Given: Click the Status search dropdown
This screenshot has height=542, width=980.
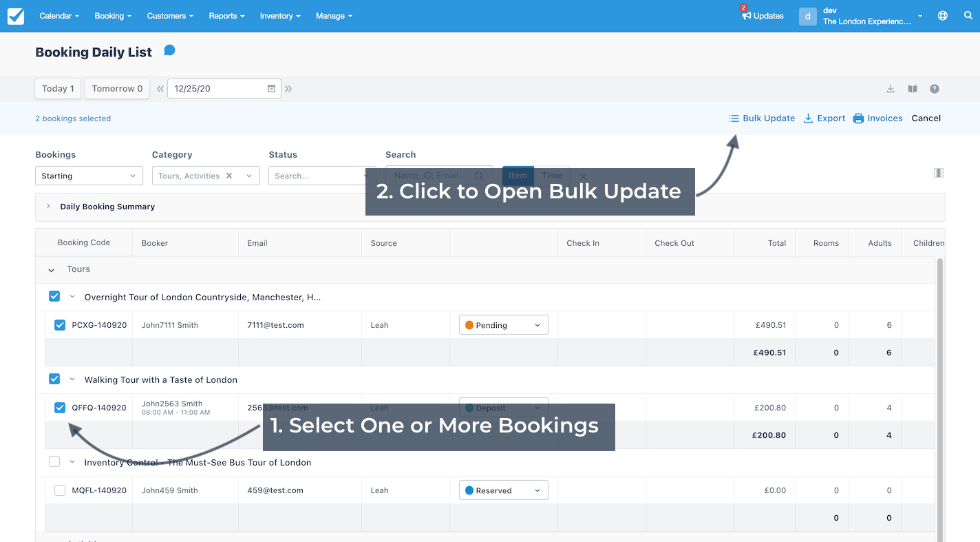Looking at the screenshot, I should (x=322, y=176).
